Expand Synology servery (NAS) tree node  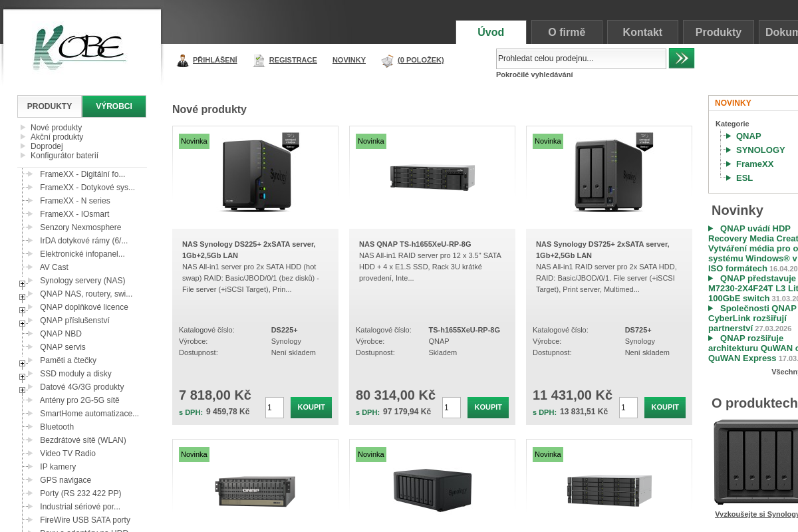(x=22, y=284)
